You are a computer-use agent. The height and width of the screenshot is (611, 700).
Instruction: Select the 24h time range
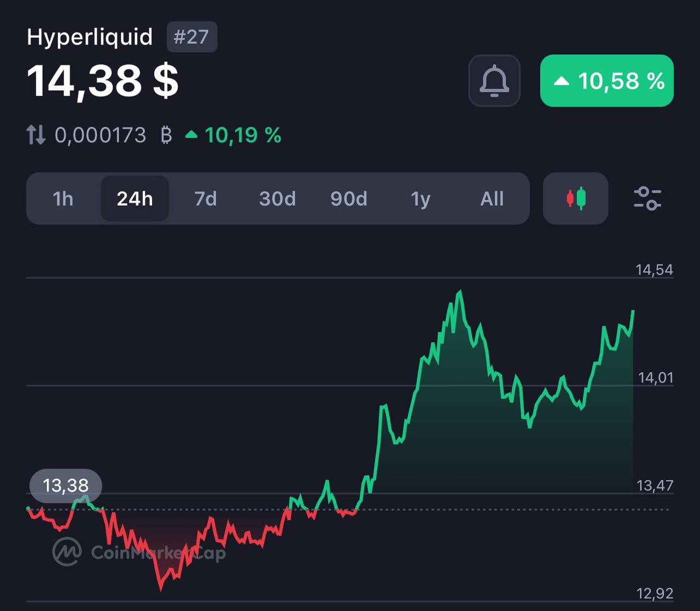click(135, 199)
